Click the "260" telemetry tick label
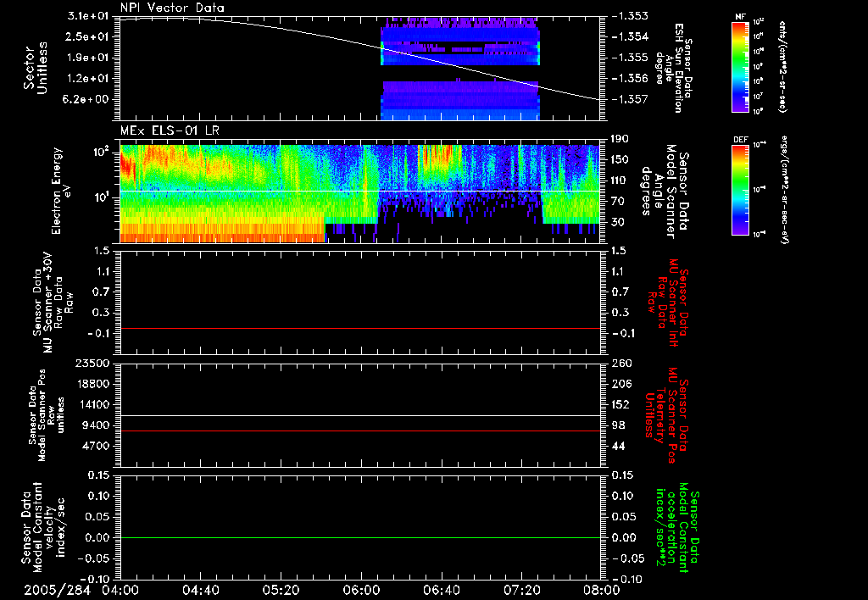This screenshot has height=600, width=868. (x=621, y=364)
